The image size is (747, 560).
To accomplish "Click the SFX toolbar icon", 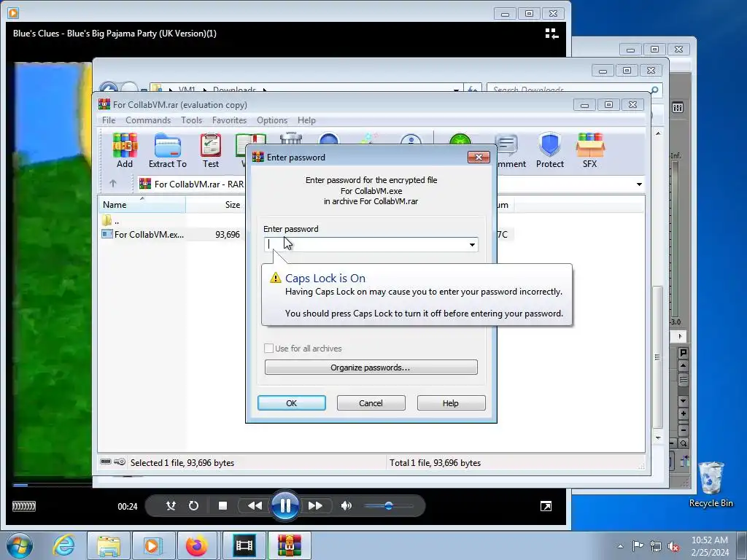I will click(589, 150).
